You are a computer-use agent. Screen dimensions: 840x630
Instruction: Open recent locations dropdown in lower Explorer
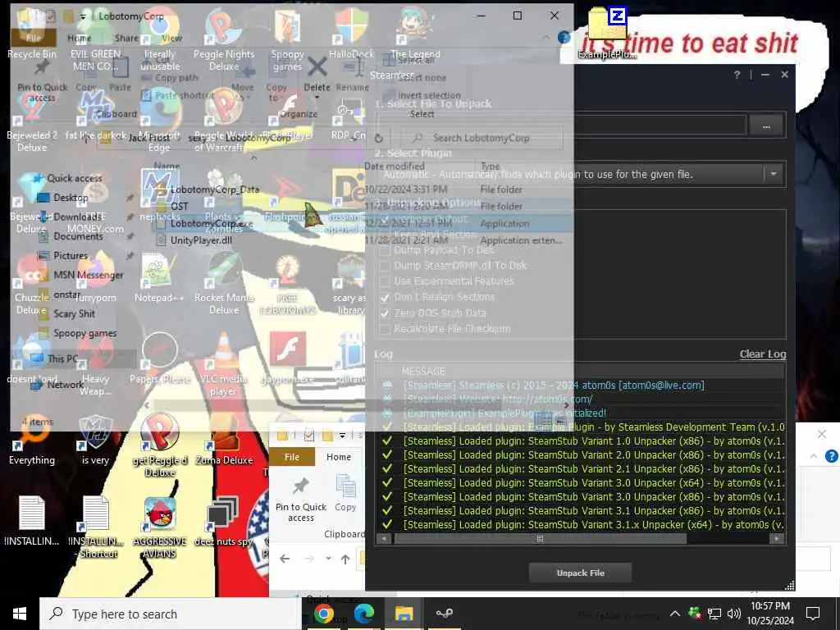328,559
